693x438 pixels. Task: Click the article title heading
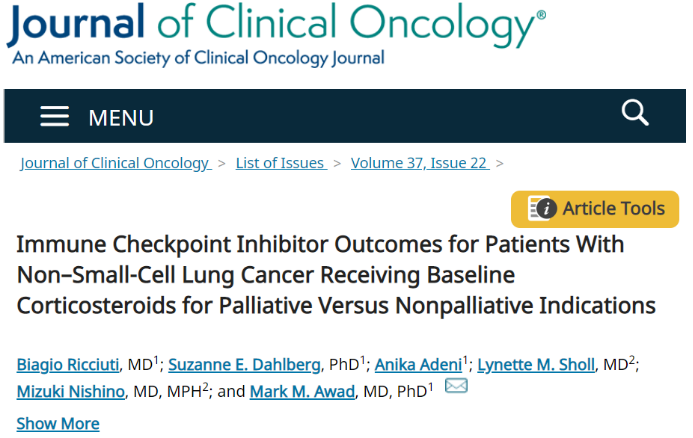(x=336, y=275)
